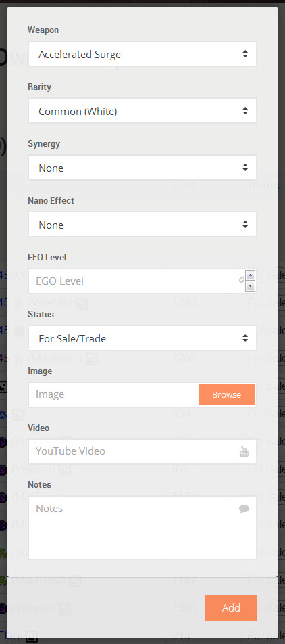Click the link icon in EGO Level field
This screenshot has height=644, width=285.
click(242, 280)
